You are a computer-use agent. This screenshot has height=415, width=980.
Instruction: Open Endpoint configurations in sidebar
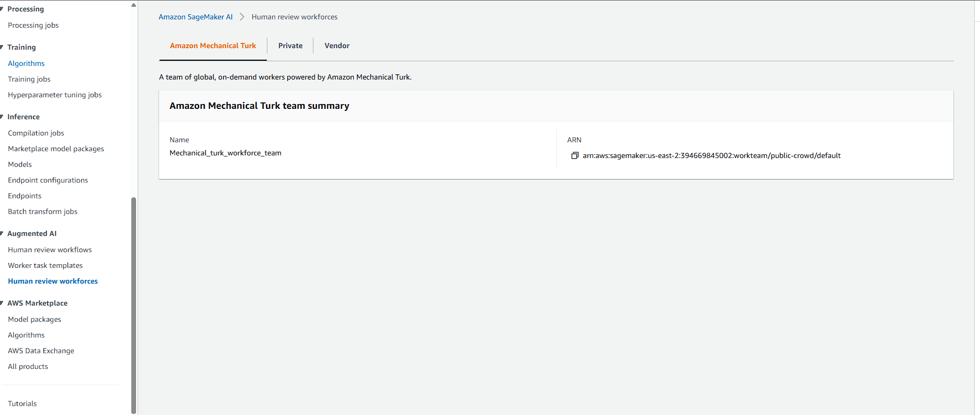coord(48,180)
